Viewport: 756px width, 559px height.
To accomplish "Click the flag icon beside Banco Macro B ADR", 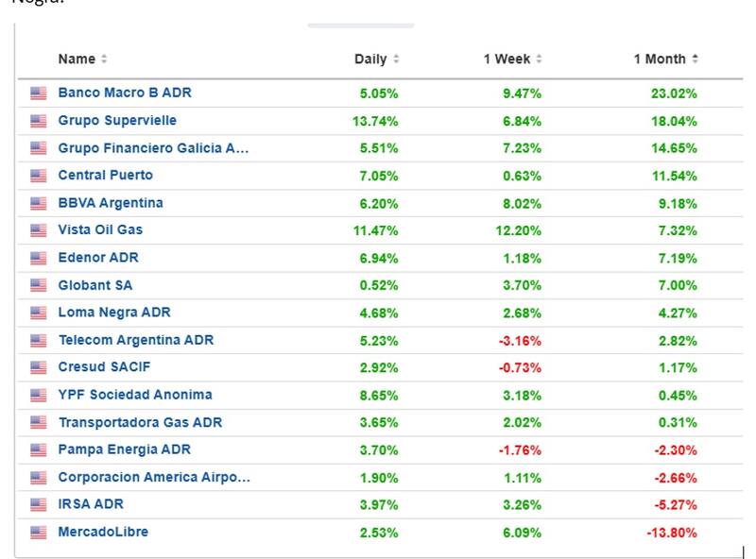I will [x=38, y=93].
